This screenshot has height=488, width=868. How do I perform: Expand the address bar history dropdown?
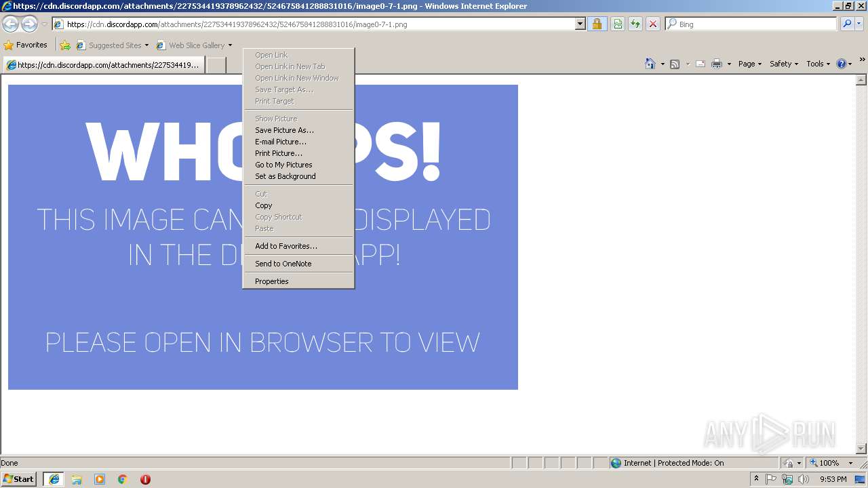pos(580,24)
